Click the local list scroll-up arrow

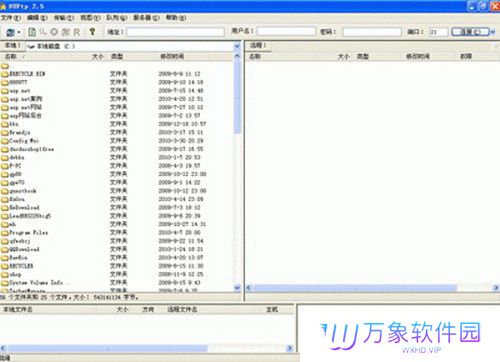pos(237,57)
